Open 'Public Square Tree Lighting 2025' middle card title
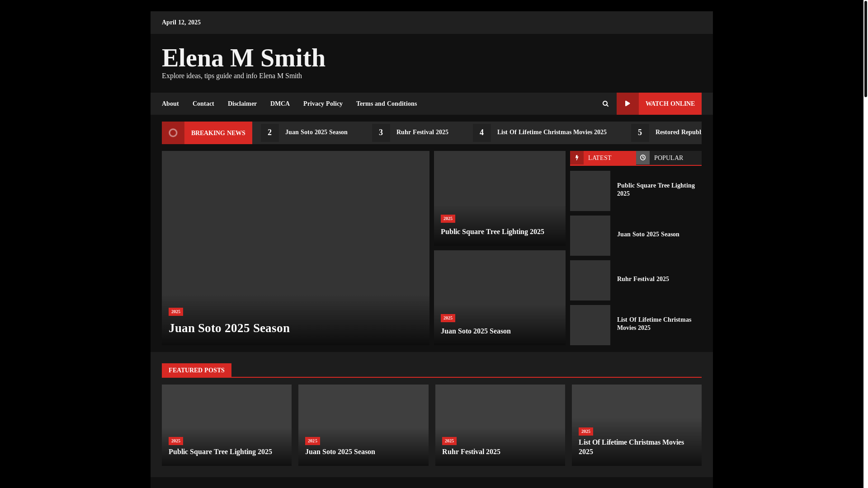This screenshot has width=868, height=488. pos(492,232)
